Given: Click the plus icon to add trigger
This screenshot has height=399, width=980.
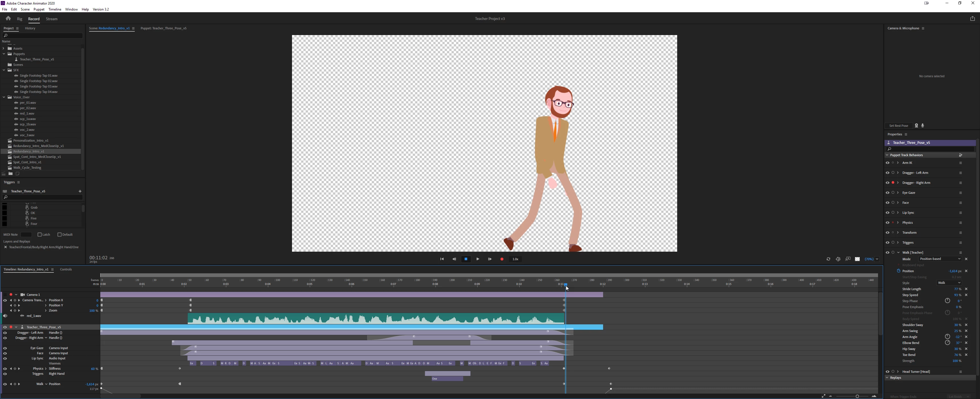Looking at the screenshot, I should pyautogui.click(x=80, y=191).
